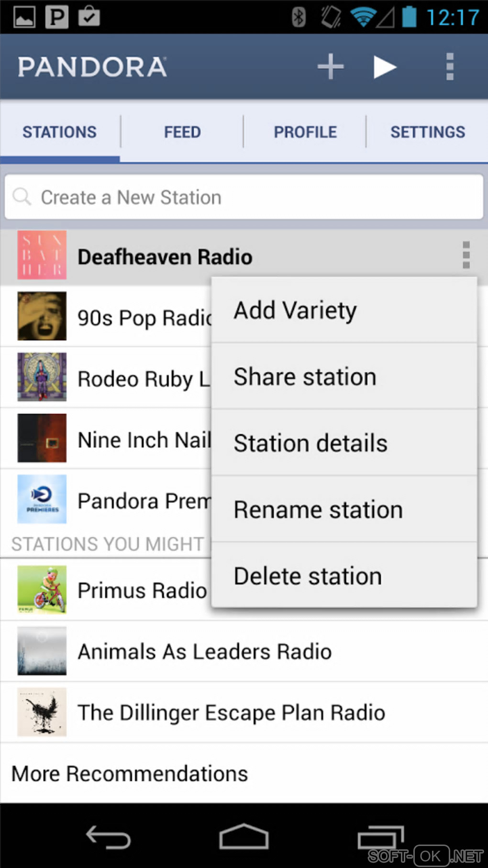Image resolution: width=488 pixels, height=868 pixels.
Task: Tap the search magnifier icon
Action: coord(22,197)
